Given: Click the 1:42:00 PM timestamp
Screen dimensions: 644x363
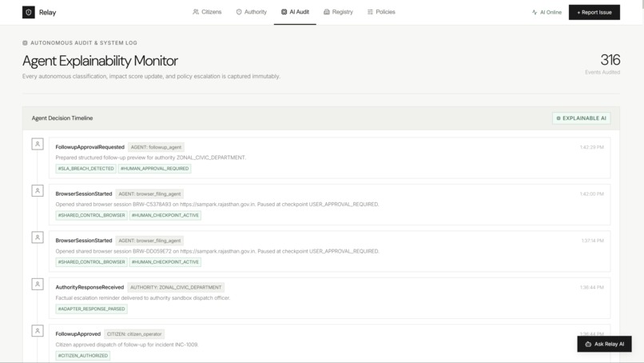Looking at the screenshot, I should [592, 194].
